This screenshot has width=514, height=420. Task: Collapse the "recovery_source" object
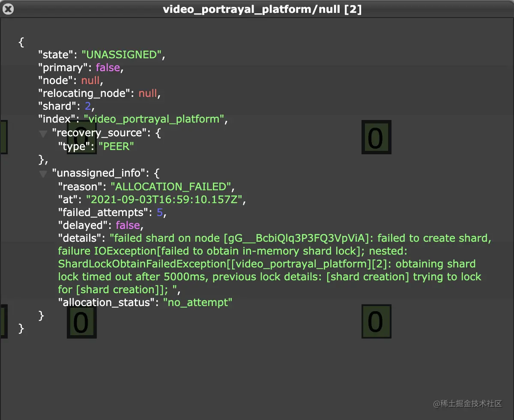coord(43,134)
